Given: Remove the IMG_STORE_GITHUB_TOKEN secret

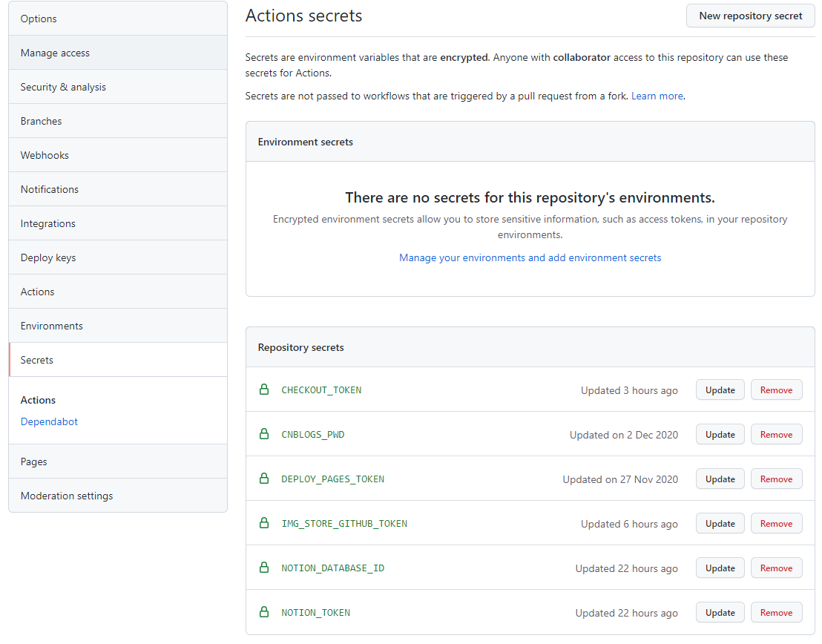Looking at the screenshot, I should tap(776, 524).
